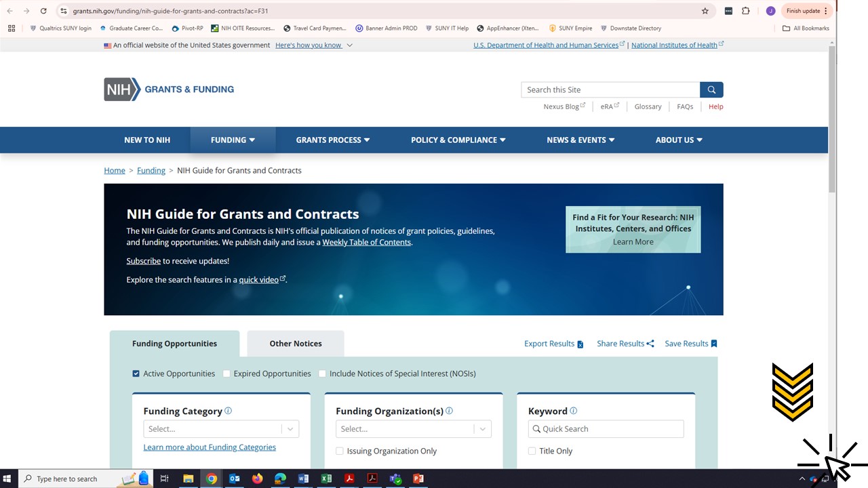This screenshot has height=488, width=868.
Task: Reload the page in Chrome
Action: [43, 11]
